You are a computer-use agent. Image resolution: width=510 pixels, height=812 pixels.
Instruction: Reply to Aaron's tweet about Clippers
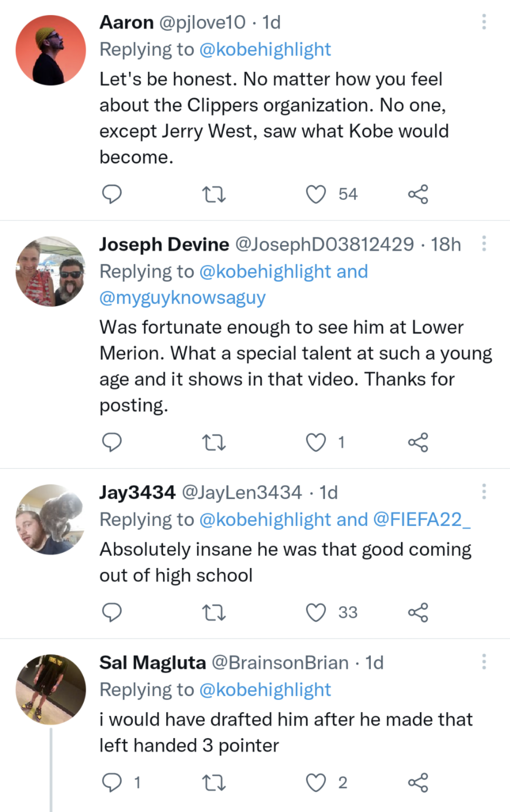pyautogui.click(x=112, y=194)
